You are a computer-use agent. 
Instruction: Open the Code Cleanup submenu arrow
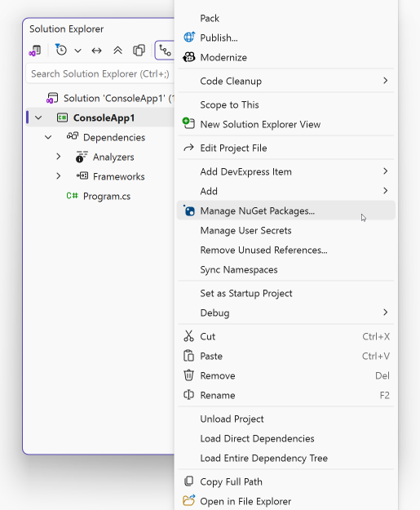pyautogui.click(x=386, y=80)
